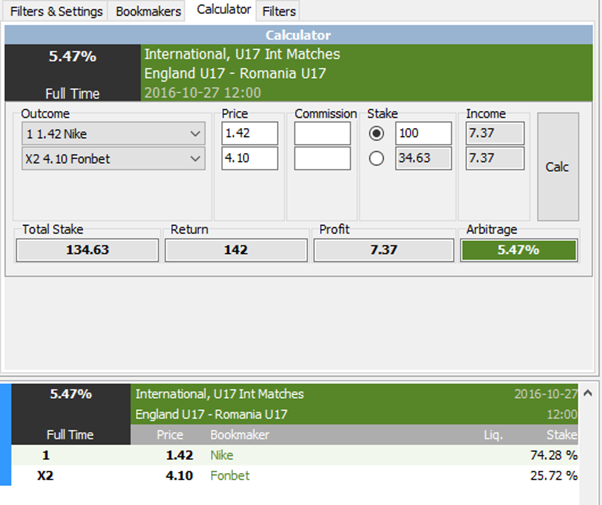Click the blue selection marker beside the result
The width and height of the screenshot is (602, 505).
(x=5, y=434)
